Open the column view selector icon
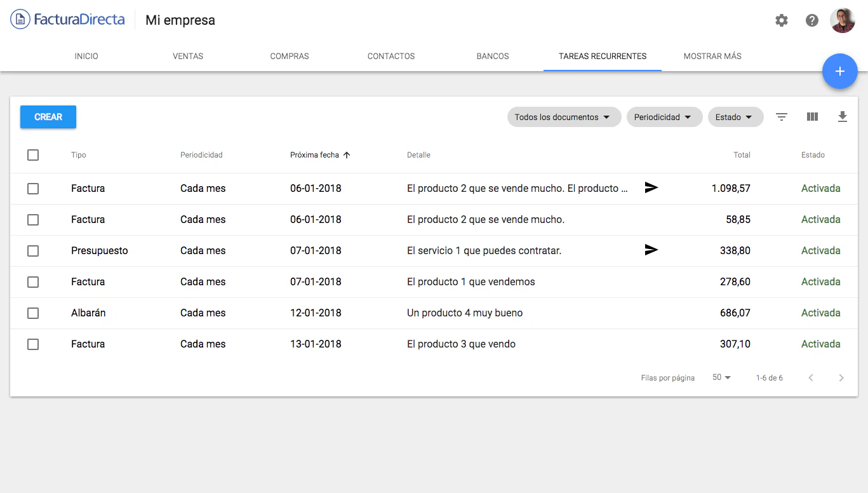This screenshot has width=868, height=493. pos(812,117)
